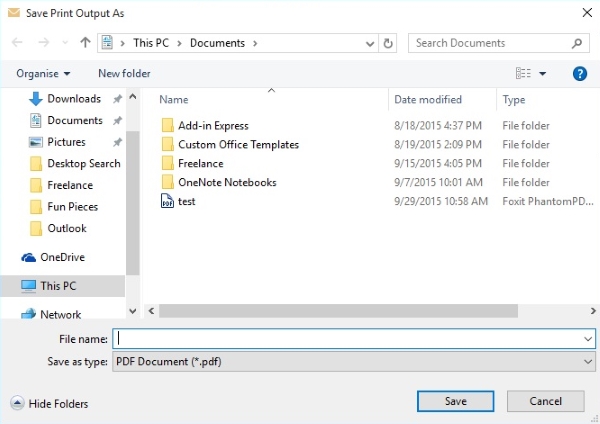600x424 pixels.
Task: Click the Change your view icon
Action: tap(523, 73)
